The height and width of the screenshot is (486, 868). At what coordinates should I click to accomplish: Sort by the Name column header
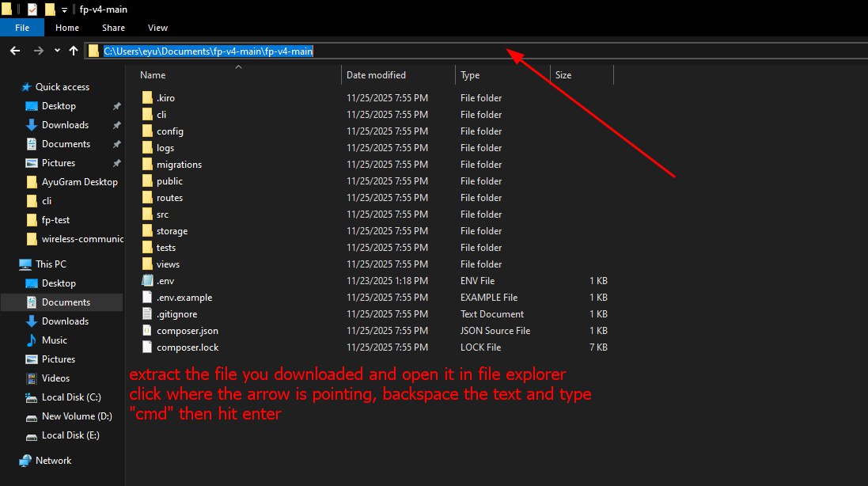tap(153, 75)
